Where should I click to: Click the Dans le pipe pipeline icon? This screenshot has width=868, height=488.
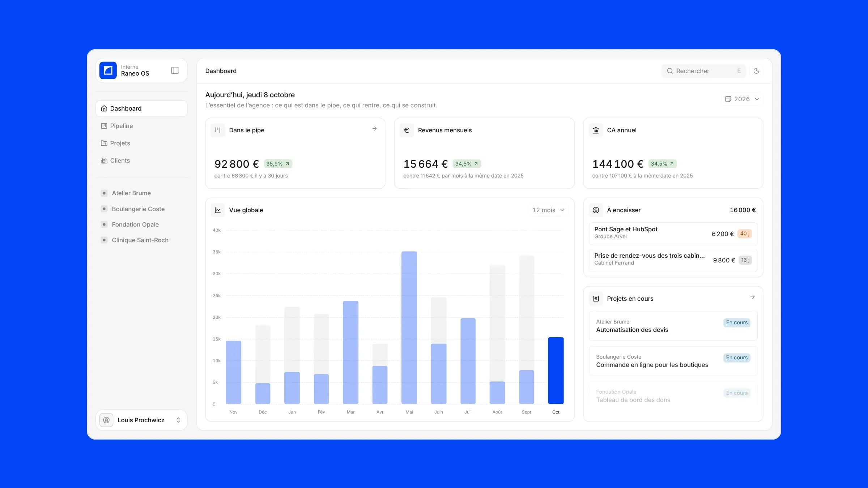pos(218,130)
